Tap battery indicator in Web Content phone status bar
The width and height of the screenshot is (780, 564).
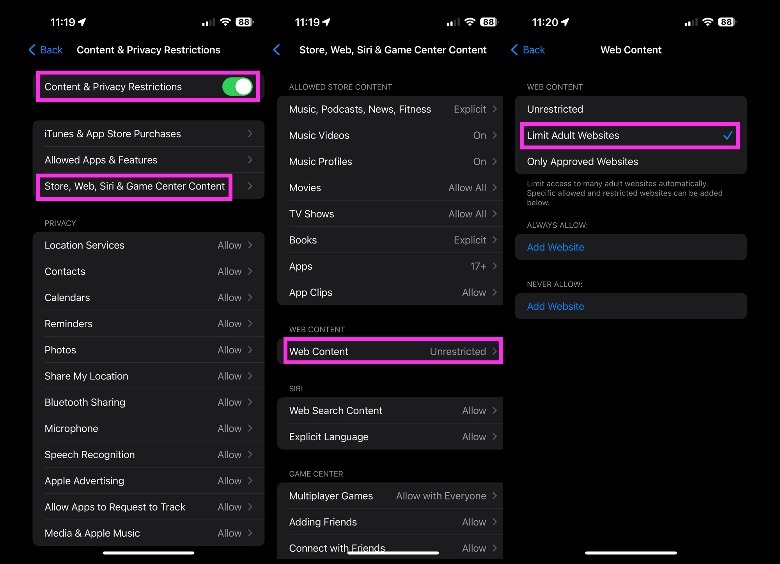click(727, 22)
